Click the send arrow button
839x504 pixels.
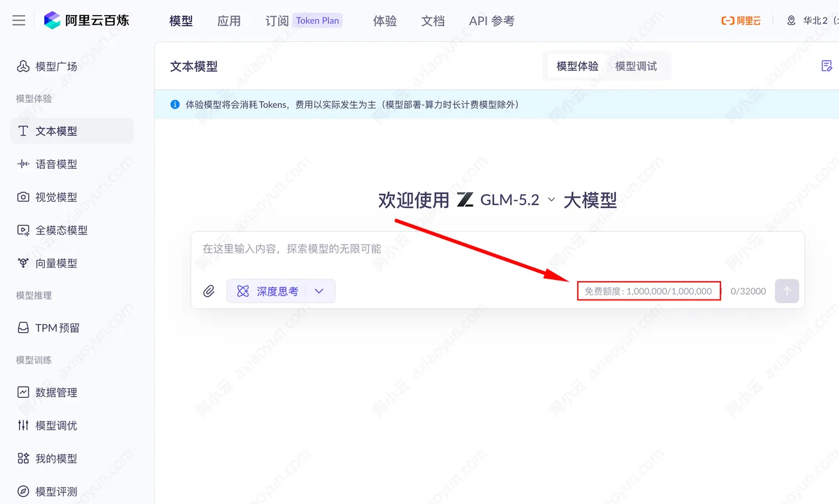point(787,291)
